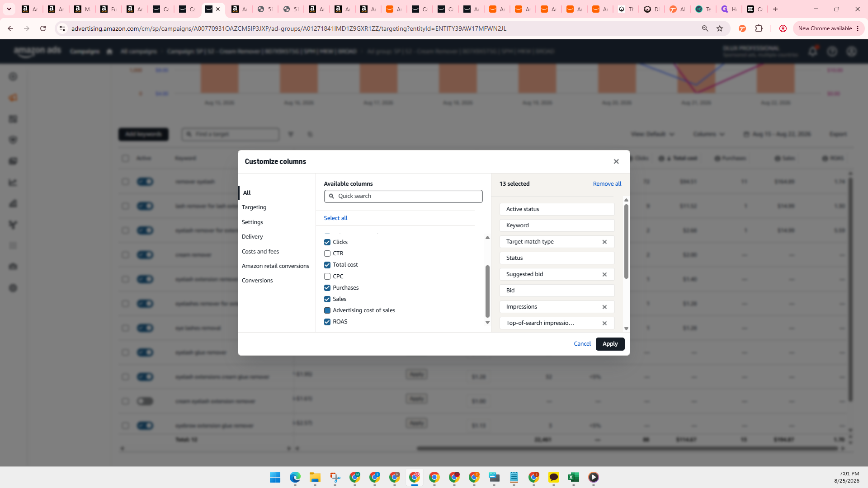Open the tab search dropdown chevron
This screenshot has width=868, height=488.
coord(9,9)
